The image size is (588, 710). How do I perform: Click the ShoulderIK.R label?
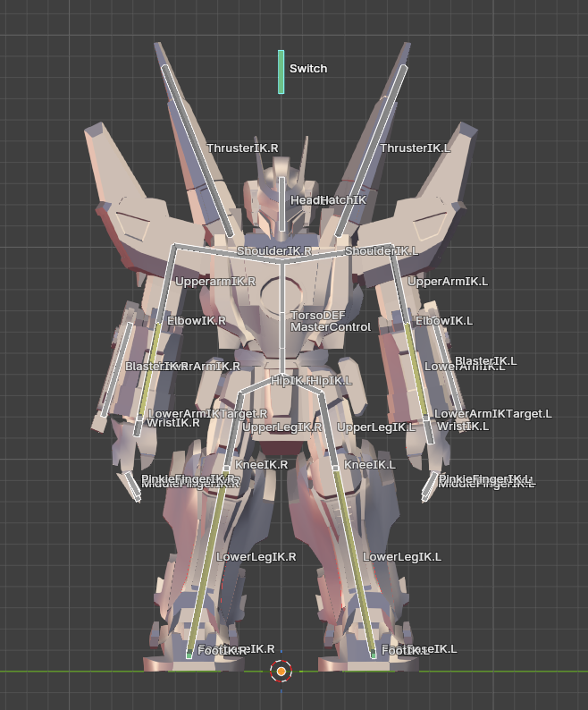coord(274,251)
